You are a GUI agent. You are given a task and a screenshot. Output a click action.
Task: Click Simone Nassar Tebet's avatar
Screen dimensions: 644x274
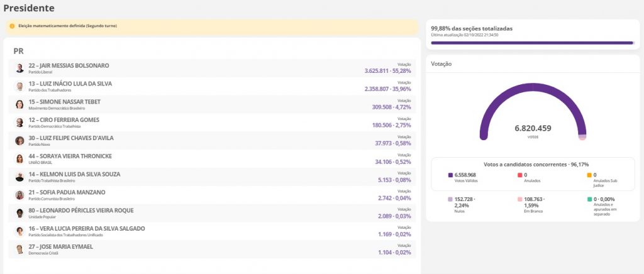point(19,105)
